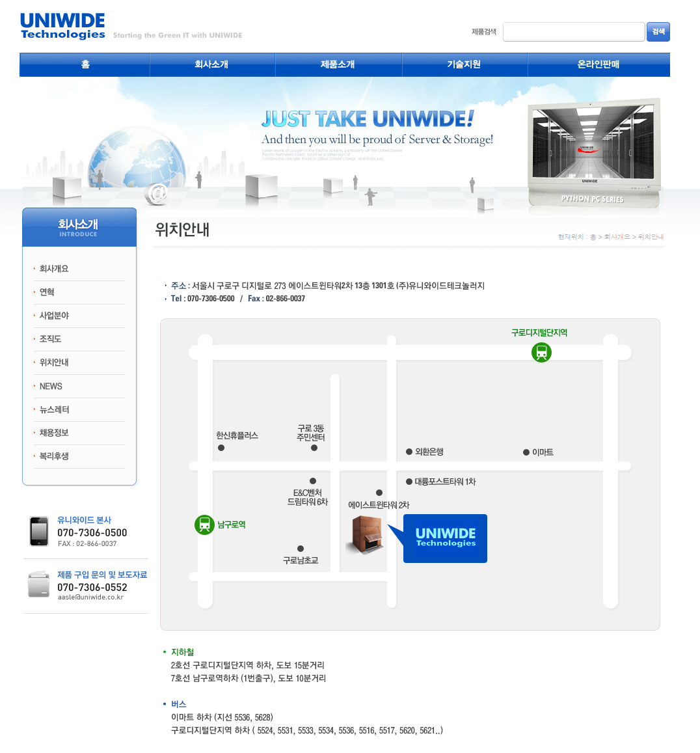The width and height of the screenshot is (700, 753).
Task: Click the 버스 section heading
Action: pos(179,704)
